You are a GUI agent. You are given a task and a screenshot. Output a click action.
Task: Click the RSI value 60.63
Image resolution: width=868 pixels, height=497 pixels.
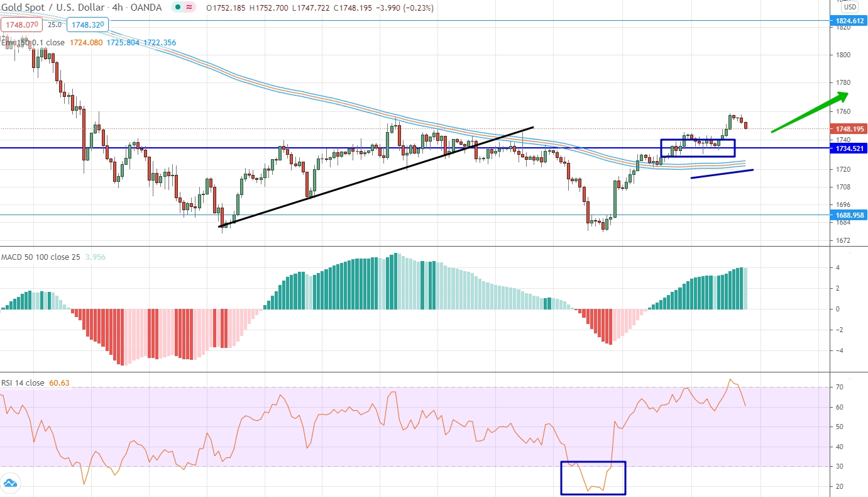[x=60, y=383]
